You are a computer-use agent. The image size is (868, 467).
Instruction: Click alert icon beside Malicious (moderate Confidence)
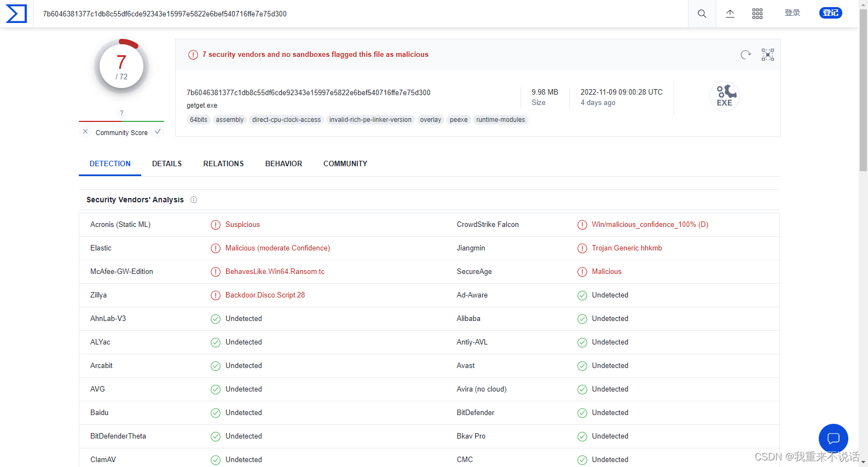(216, 248)
